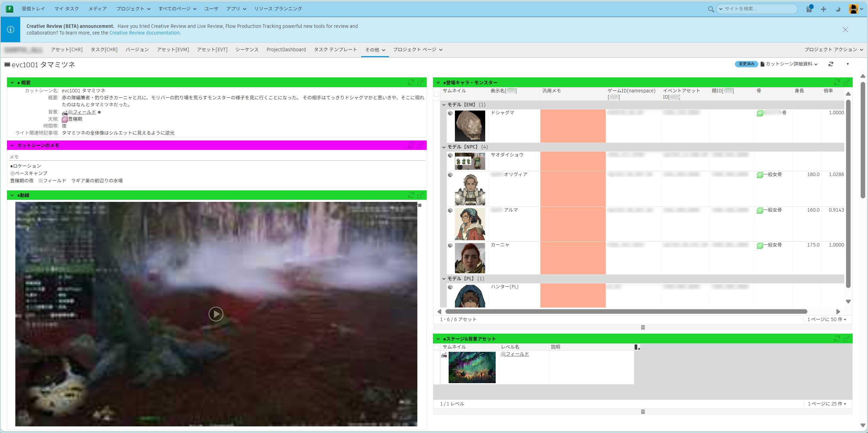
Task: Toggle the select-all checkbox in the character table
Action: click(x=436, y=94)
